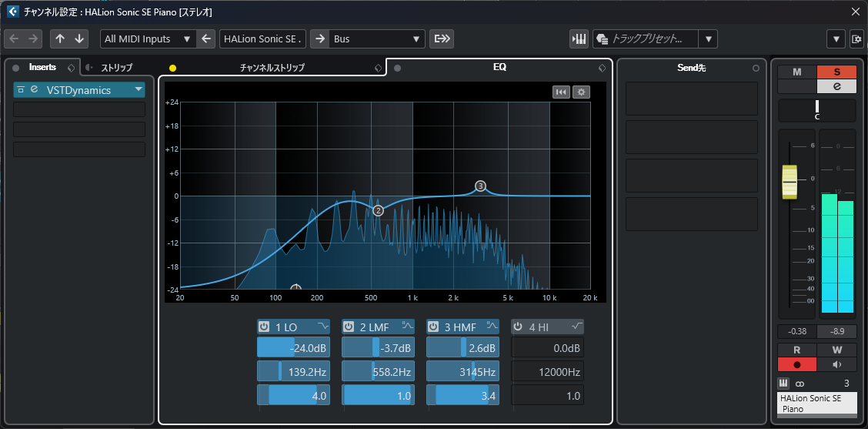Mute the channel with M button

pyautogui.click(x=797, y=72)
